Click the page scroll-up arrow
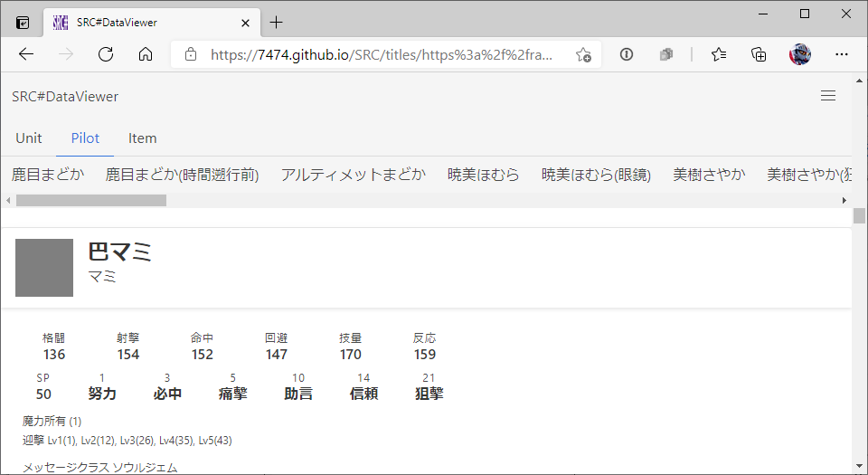Viewport: 868px width, 475px height. coord(859,81)
